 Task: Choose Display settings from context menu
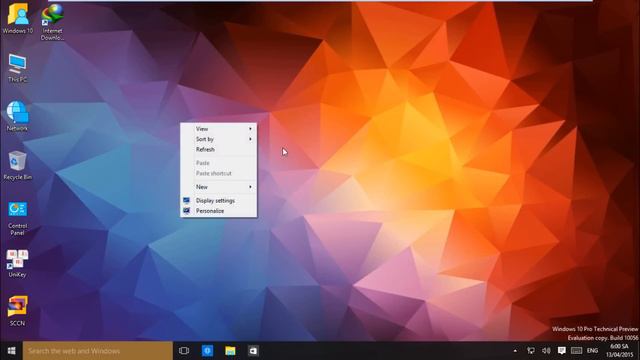[x=218, y=201]
